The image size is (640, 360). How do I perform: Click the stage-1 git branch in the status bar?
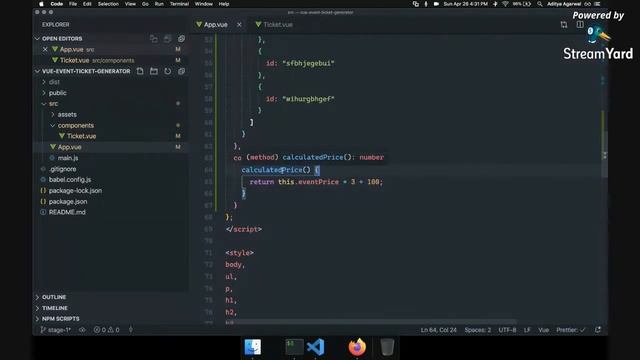[56, 330]
